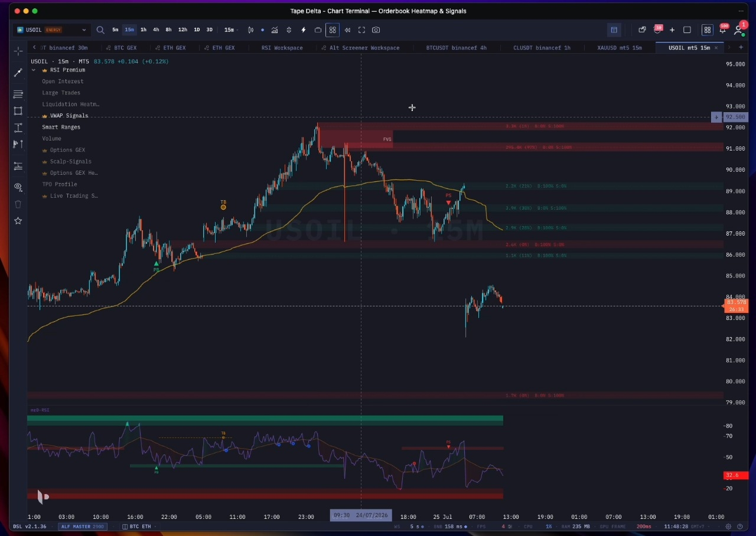The width and height of the screenshot is (756, 536).
Task: Select the measure range tool
Action: [x=18, y=128]
